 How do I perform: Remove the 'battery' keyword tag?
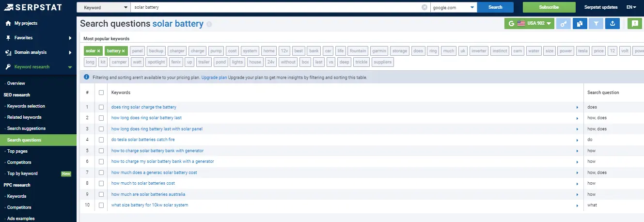(123, 51)
